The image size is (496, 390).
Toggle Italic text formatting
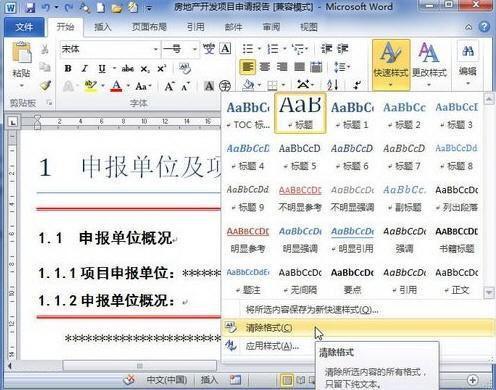coord(85,69)
